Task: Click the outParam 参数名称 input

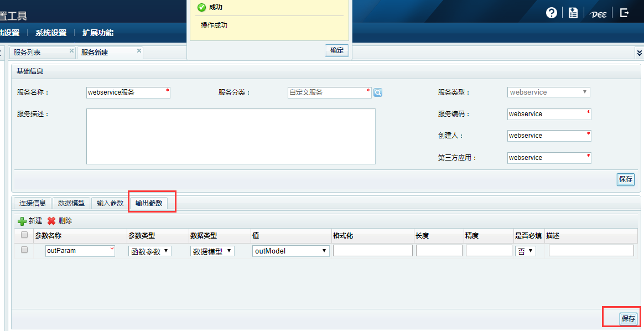Action: [x=80, y=251]
